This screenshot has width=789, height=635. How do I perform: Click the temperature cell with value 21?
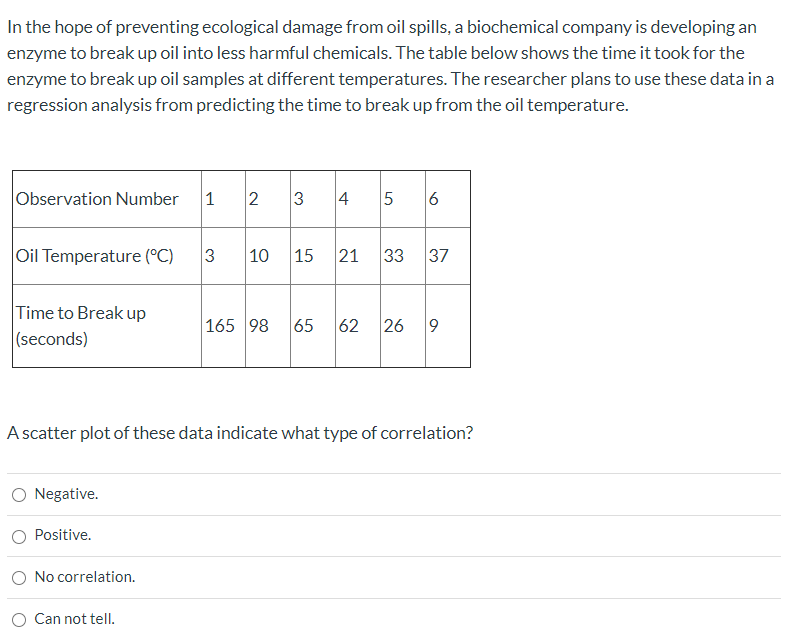pyautogui.click(x=349, y=256)
